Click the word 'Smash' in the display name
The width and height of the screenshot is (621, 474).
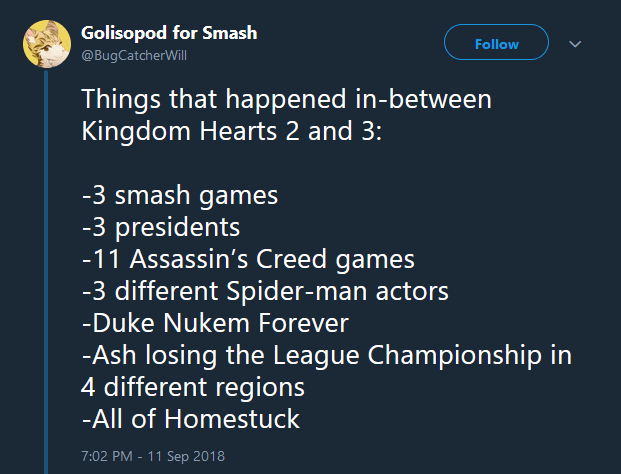229,33
